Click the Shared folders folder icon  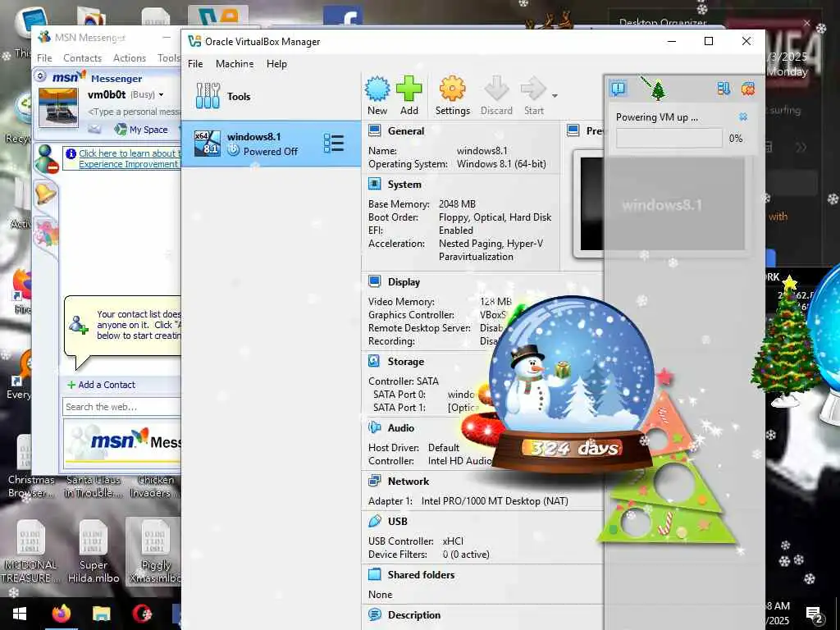point(374,574)
